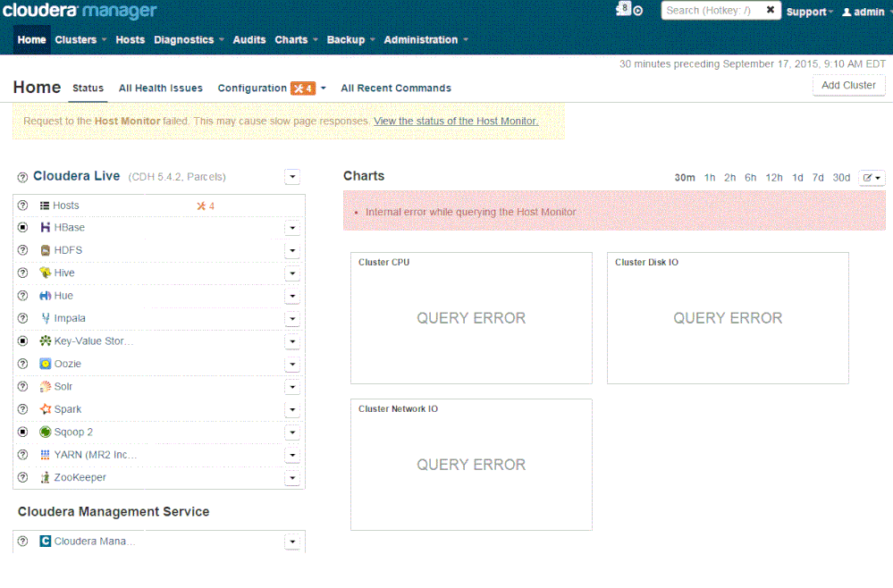The image size is (893, 588).
Task: Switch to the All Health Issues tab
Action: tap(160, 88)
